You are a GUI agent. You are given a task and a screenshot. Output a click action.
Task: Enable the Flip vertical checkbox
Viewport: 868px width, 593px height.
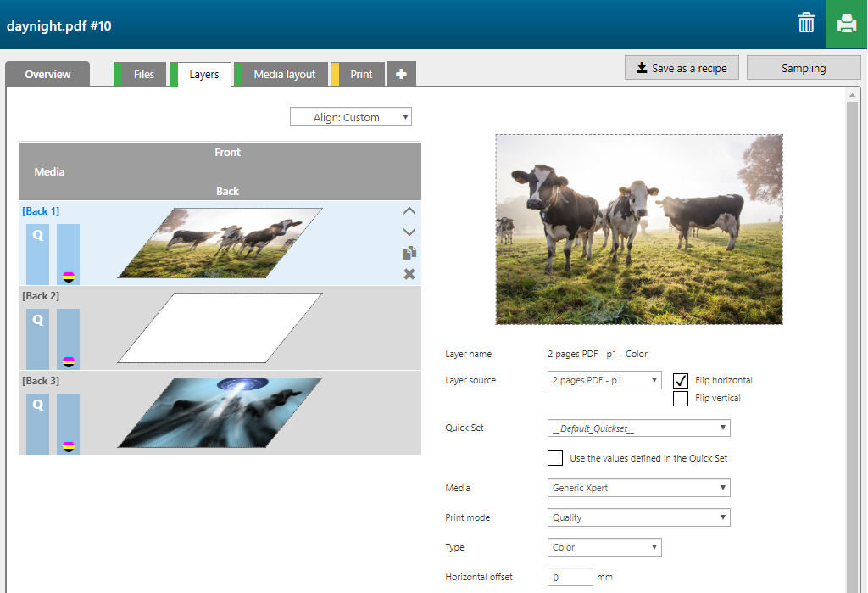tap(681, 399)
